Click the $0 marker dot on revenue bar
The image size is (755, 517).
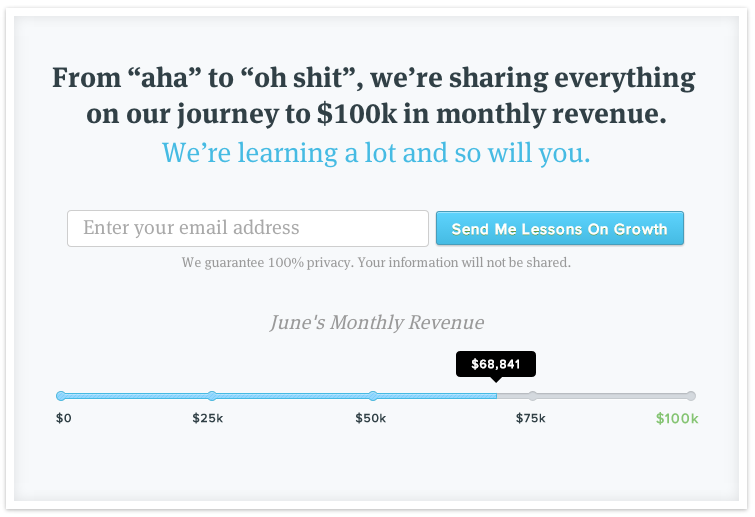(61, 396)
